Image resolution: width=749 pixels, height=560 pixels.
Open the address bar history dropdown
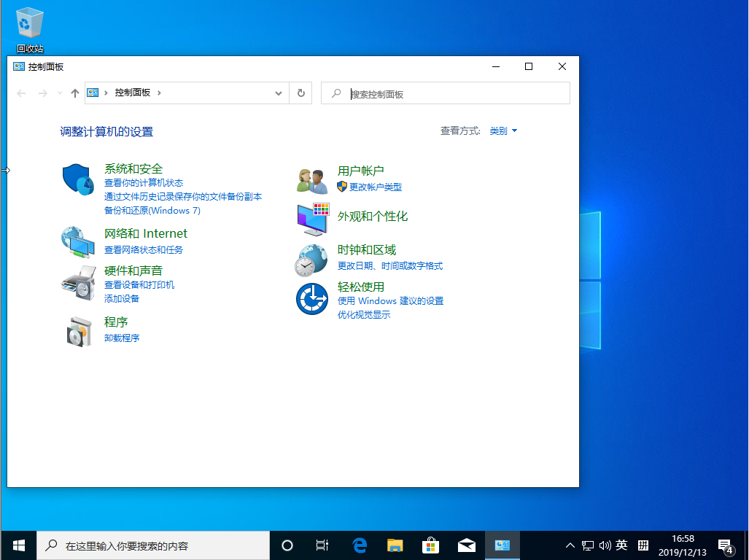coord(278,93)
